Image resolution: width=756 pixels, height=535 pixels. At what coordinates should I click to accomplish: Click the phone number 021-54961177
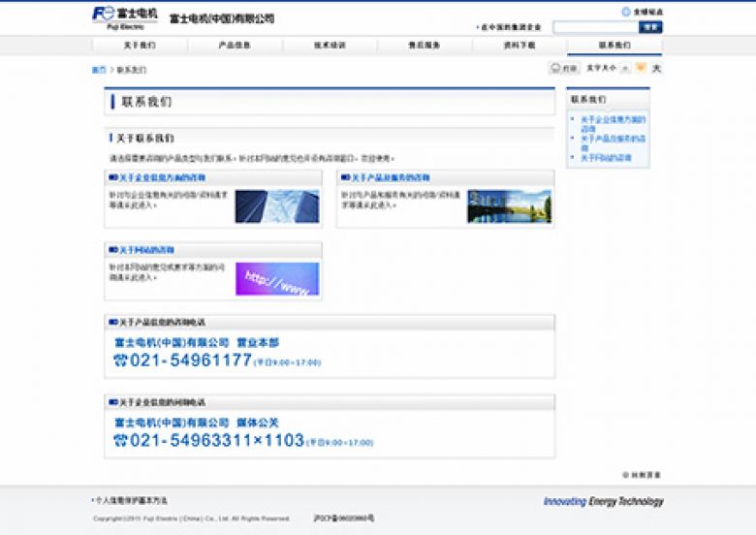click(x=190, y=360)
